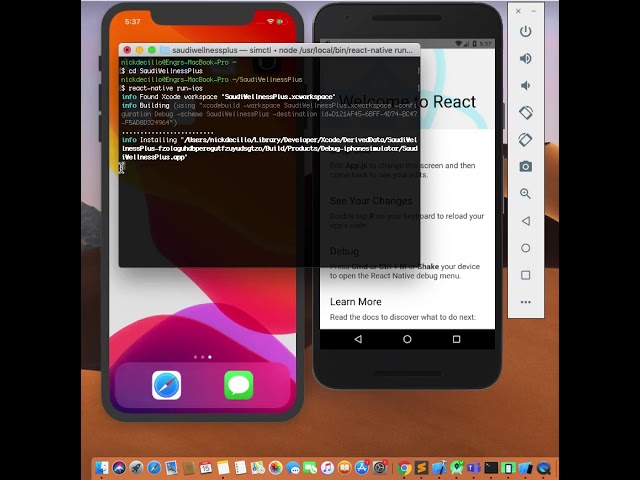This screenshot has height=480, width=640.
Task: Open System Preferences icon in Dock
Action: (380, 468)
